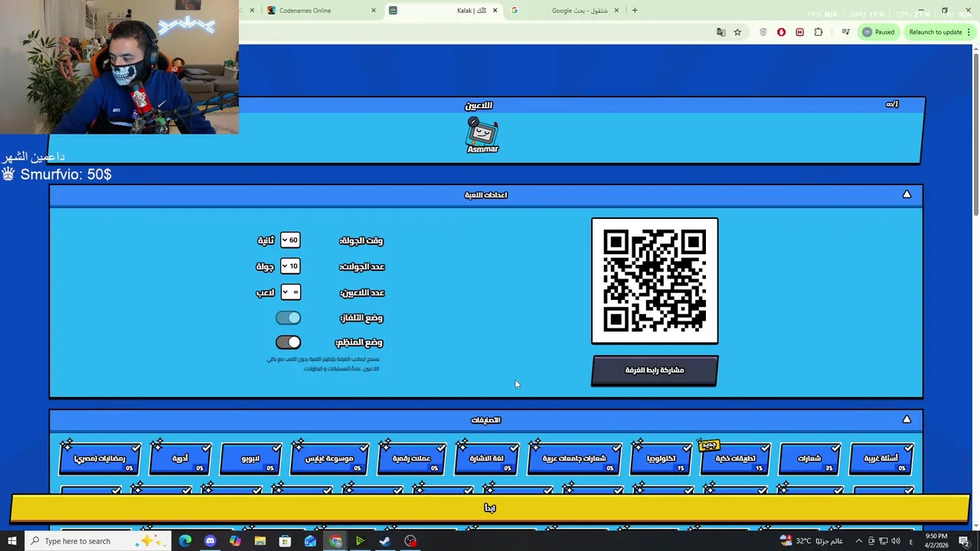Close the Codenames Online tab

374,11
